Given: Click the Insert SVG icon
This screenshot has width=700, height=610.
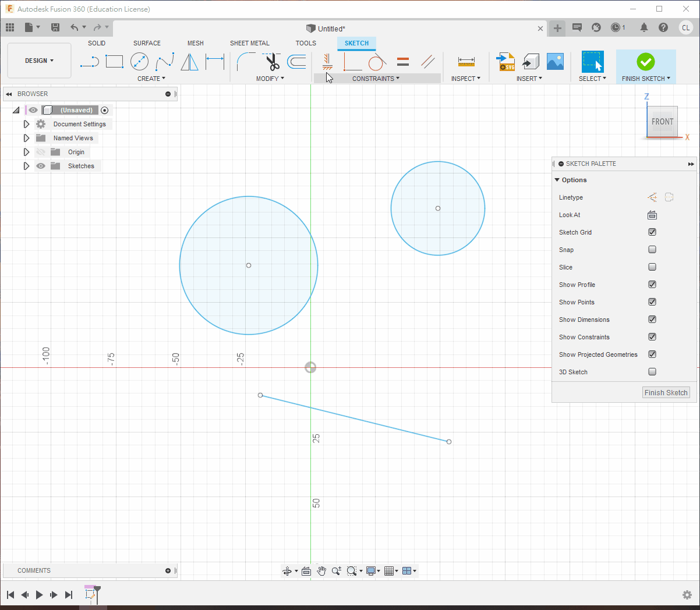Looking at the screenshot, I should tap(505, 61).
